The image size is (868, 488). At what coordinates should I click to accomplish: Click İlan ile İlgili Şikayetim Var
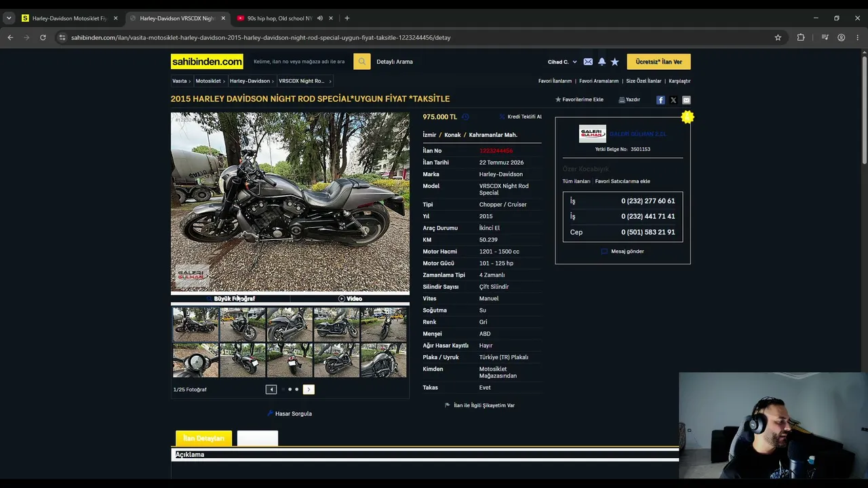pyautogui.click(x=480, y=405)
